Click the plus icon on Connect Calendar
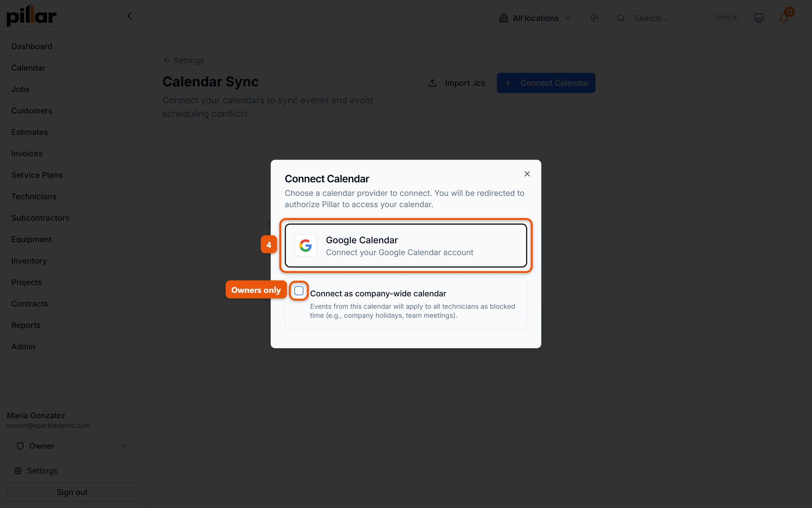The width and height of the screenshot is (812, 508). coord(508,83)
